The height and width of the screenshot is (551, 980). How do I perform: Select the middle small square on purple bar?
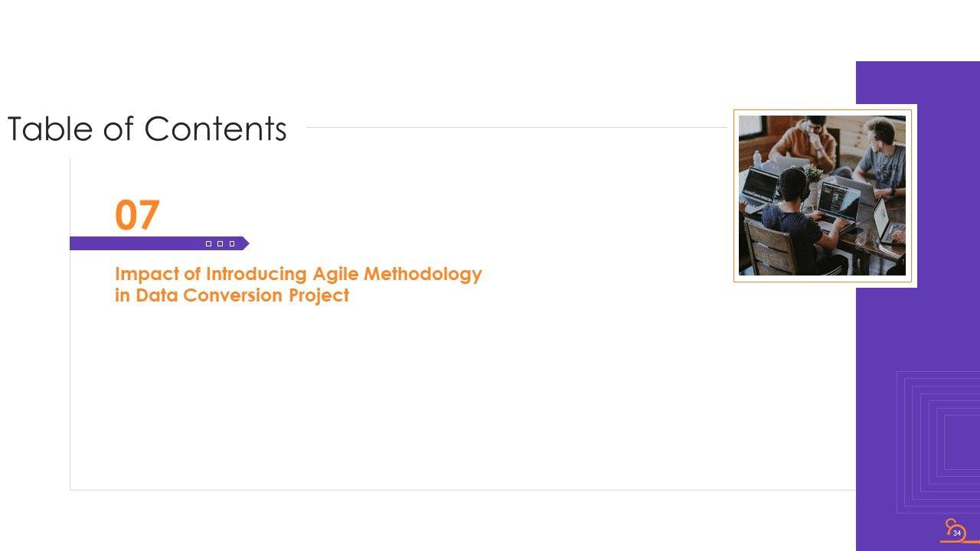coord(220,243)
